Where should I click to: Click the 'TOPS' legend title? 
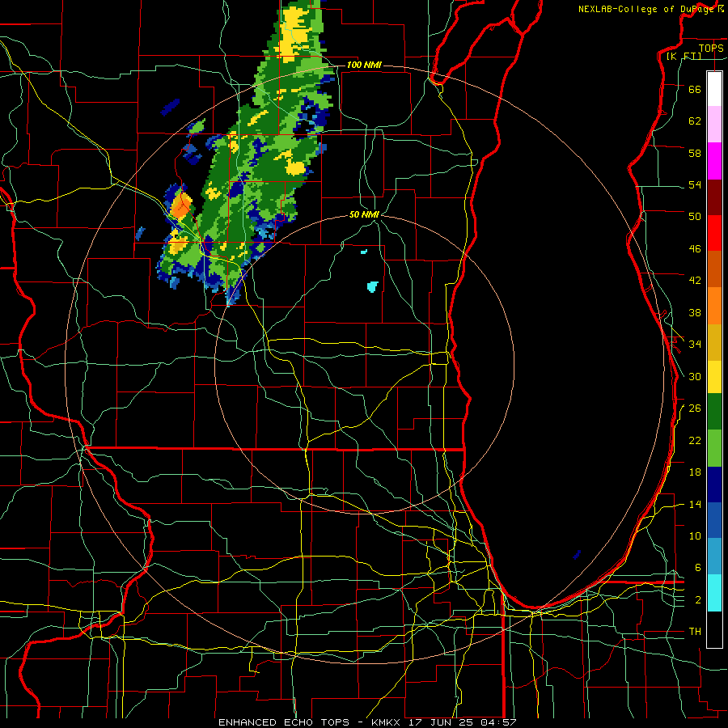711,49
